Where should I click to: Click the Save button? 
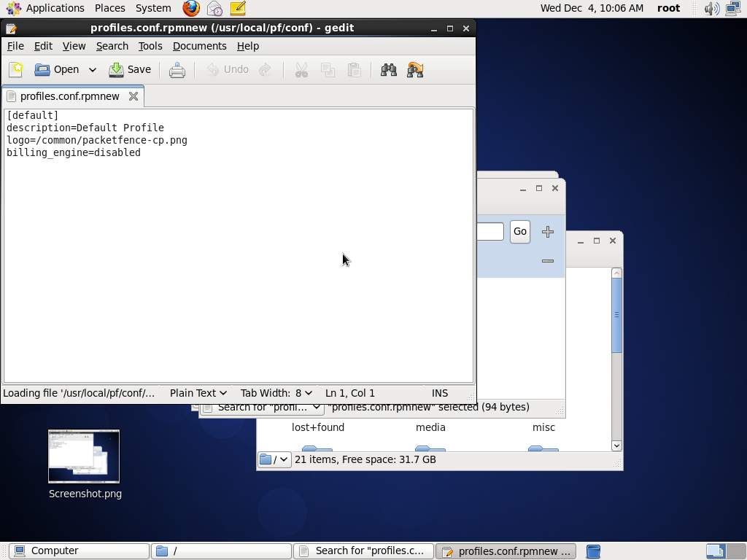point(130,70)
